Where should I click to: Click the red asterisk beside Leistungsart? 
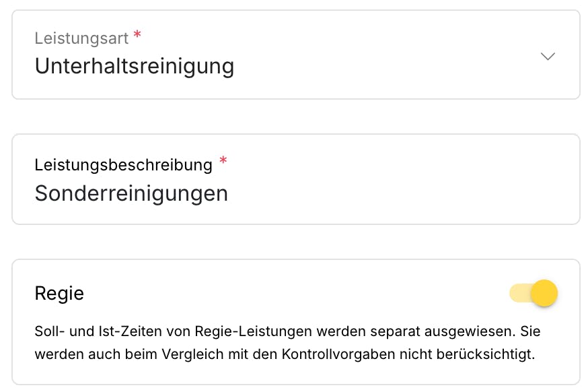(137, 35)
